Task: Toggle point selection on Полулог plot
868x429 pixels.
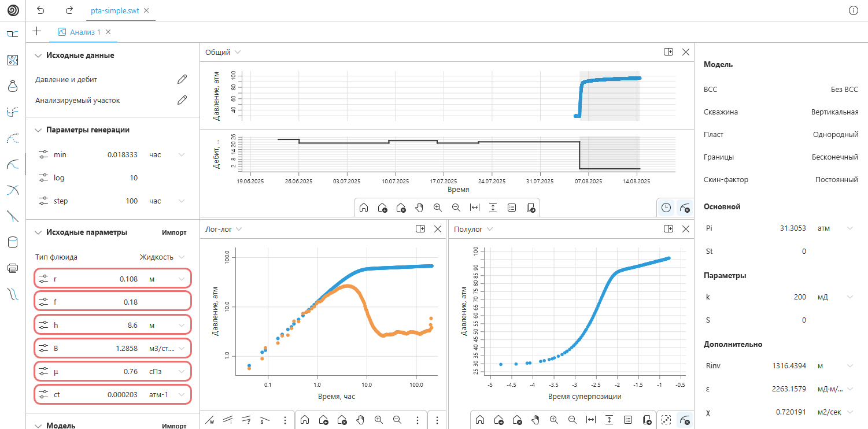Action: pos(666,420)
